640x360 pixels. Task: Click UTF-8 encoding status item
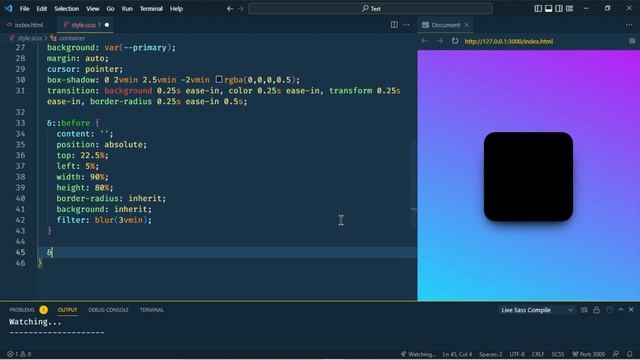coord(517,354)
